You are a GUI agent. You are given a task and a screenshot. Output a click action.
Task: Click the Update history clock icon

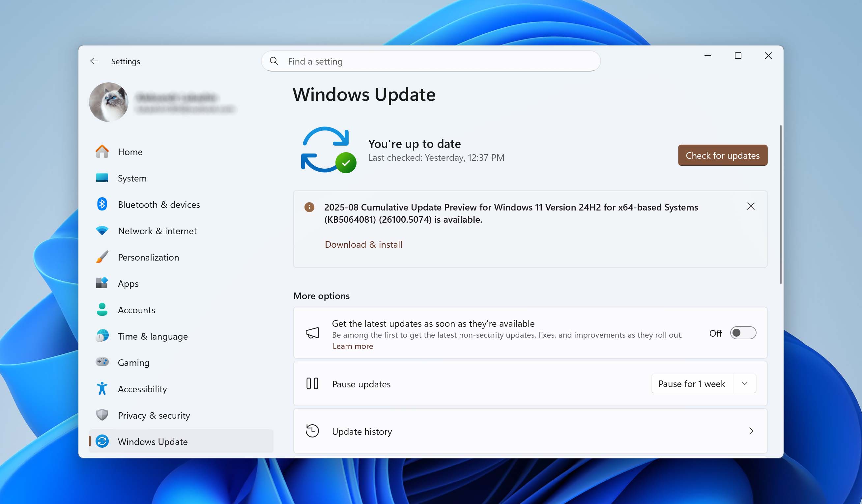(312, 431)
